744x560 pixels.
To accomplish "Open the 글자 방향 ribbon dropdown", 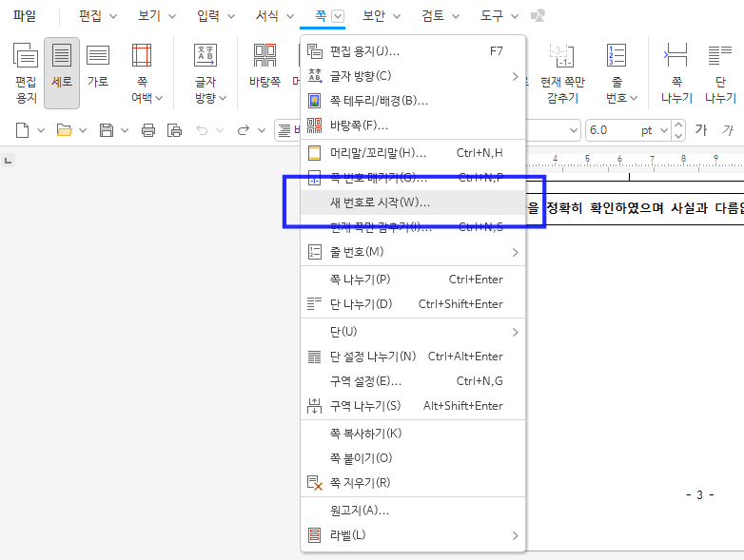I will (x=209, y=73).
